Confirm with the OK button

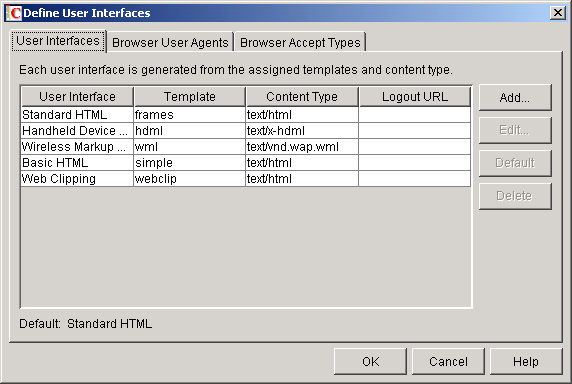(370, 361)
